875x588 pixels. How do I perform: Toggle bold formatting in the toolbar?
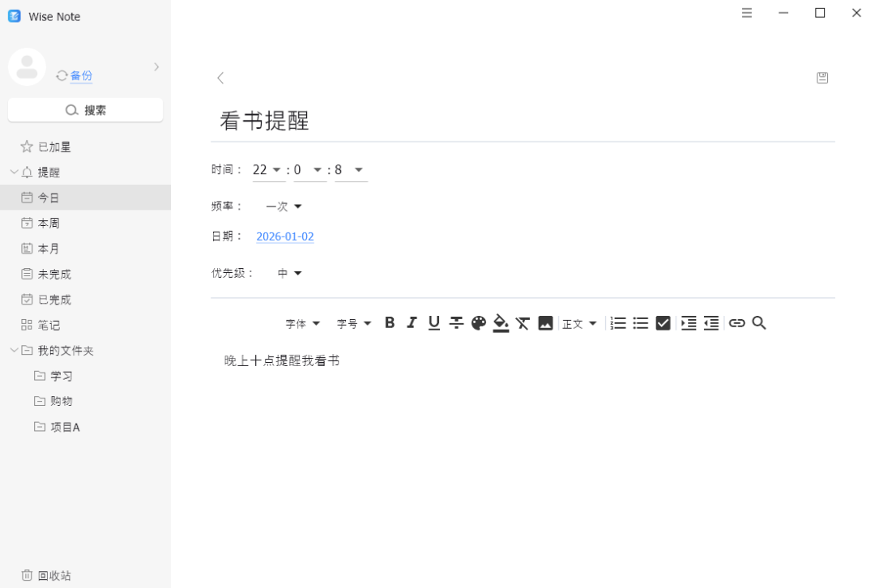(390, 322)
